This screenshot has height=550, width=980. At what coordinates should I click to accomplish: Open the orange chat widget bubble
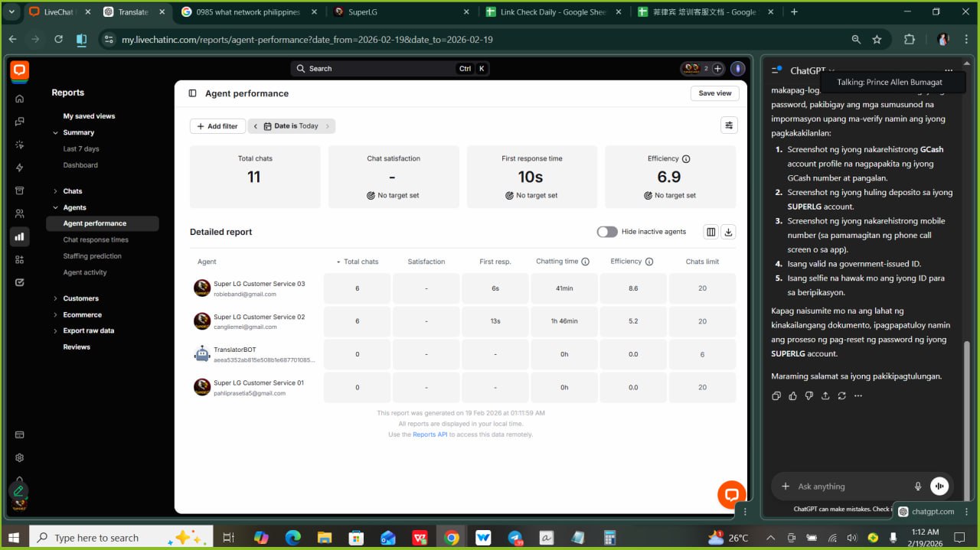732,494
